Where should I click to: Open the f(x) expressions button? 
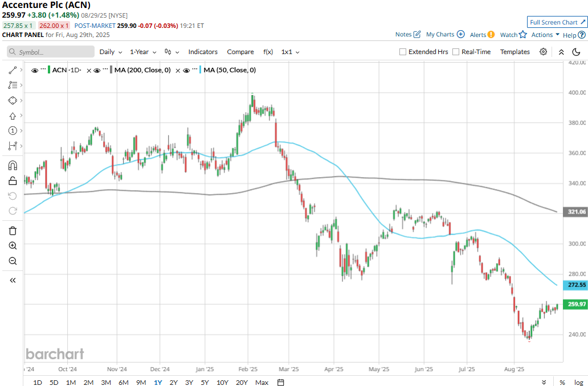click(x=268, y=52)
